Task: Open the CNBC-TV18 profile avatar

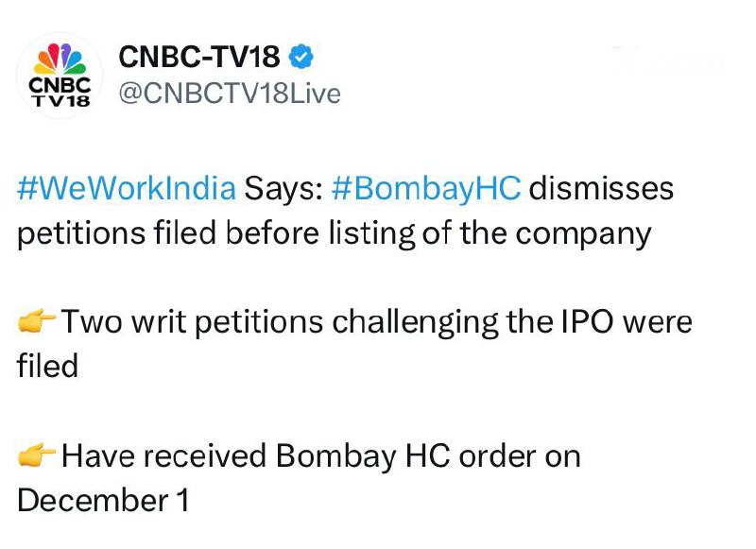Action: point(60,75)
